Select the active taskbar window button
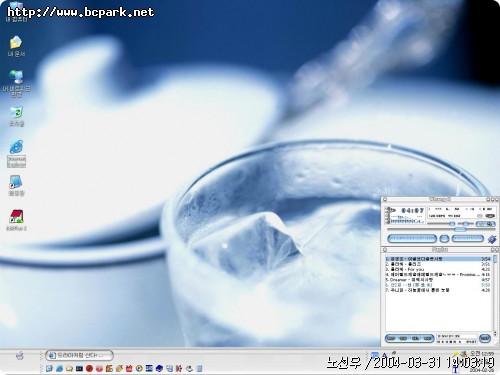This screenshot has height=375, width=500. 79,355
